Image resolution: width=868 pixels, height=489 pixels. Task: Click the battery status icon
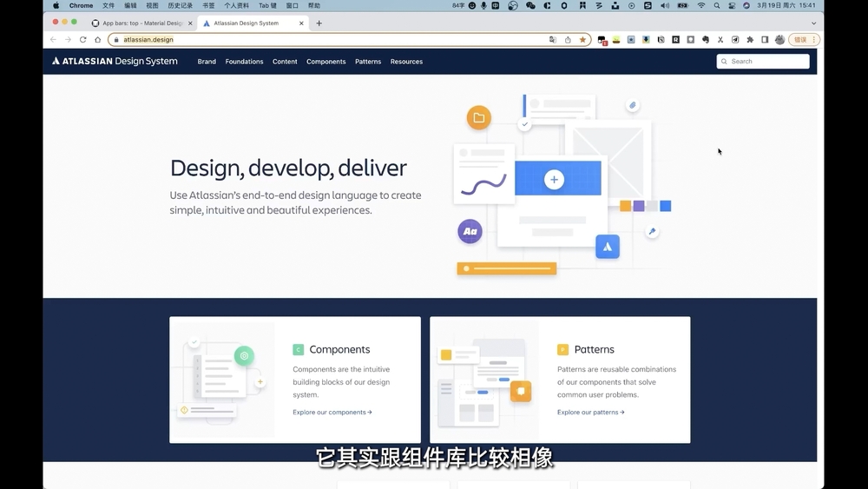[683, 5]
